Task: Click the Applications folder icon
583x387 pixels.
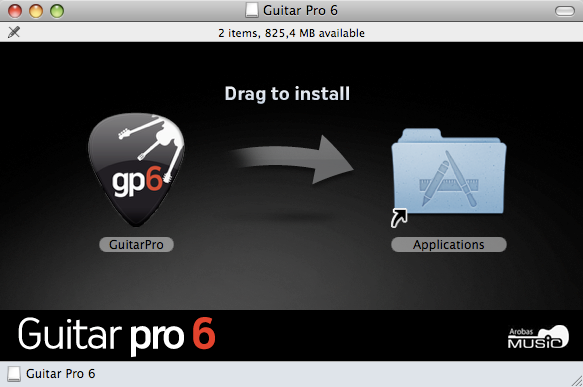Action: 449,171
